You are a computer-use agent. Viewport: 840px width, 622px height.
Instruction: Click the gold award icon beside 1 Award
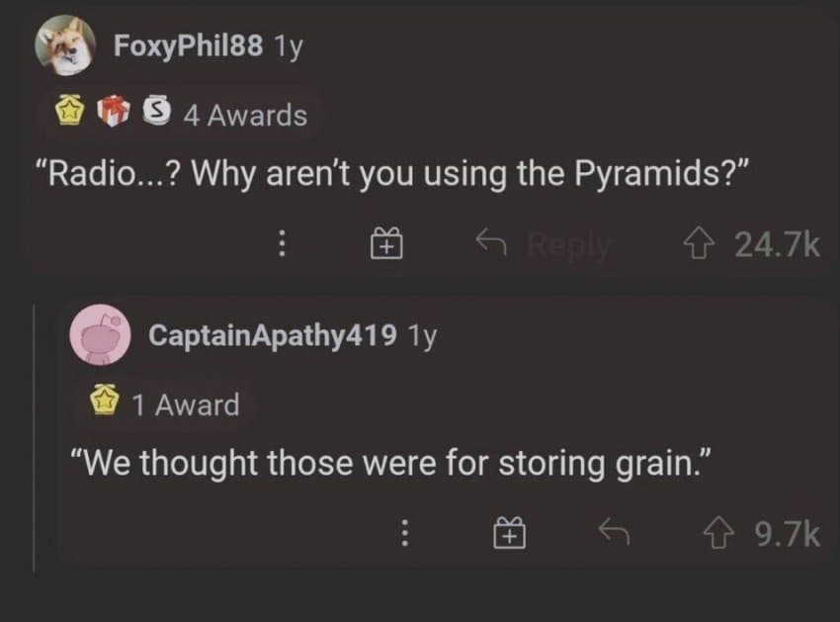click(104, 400)
